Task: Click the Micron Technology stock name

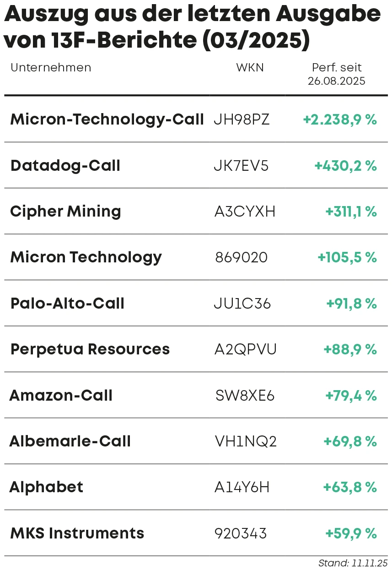Action: pyautogui.click(x=86, y=257)
